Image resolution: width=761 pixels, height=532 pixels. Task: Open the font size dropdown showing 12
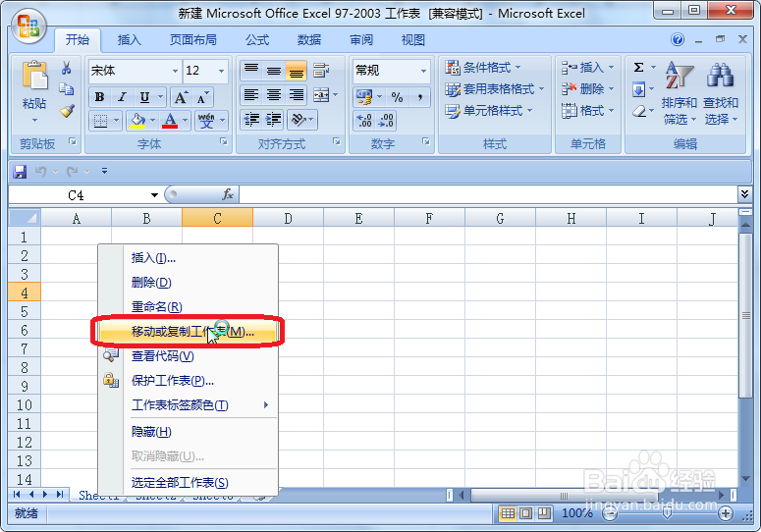(221, 71)
